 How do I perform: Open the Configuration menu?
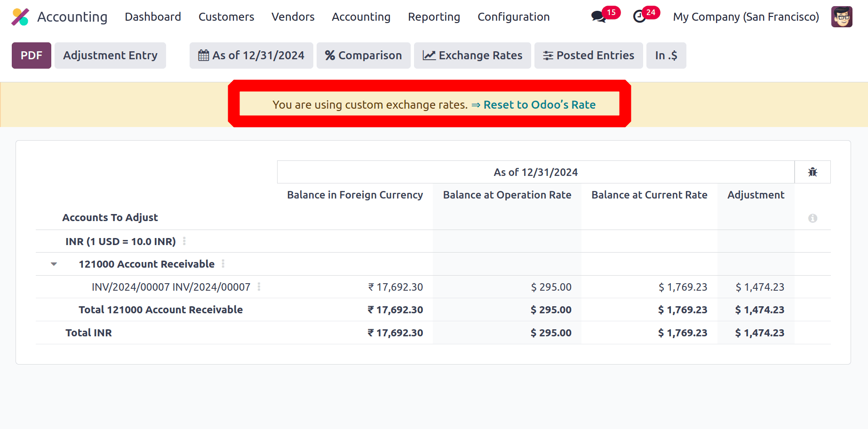point(514,17)
